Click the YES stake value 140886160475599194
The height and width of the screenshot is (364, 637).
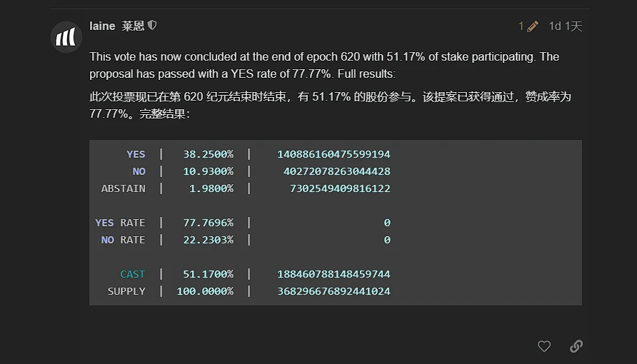click(333, 154)
